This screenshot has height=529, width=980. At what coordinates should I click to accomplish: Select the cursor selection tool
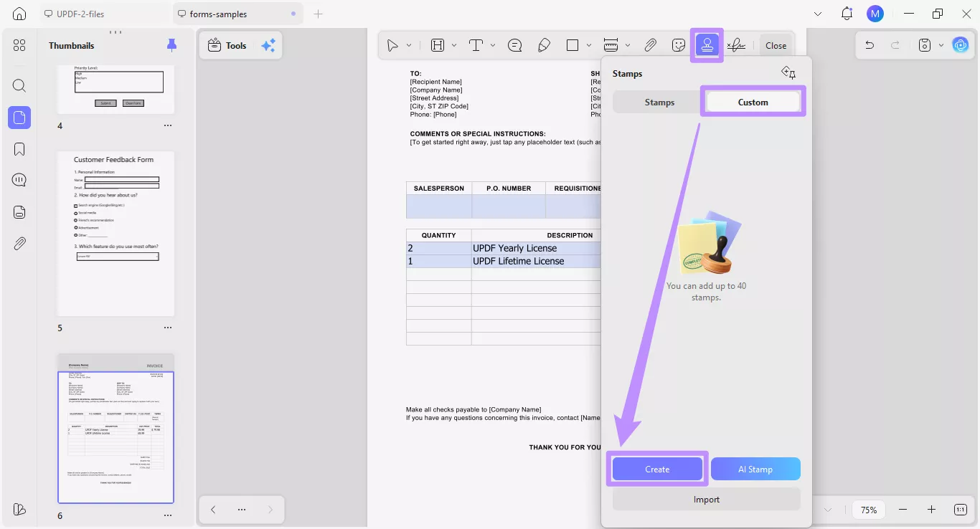tap(392, 45)
